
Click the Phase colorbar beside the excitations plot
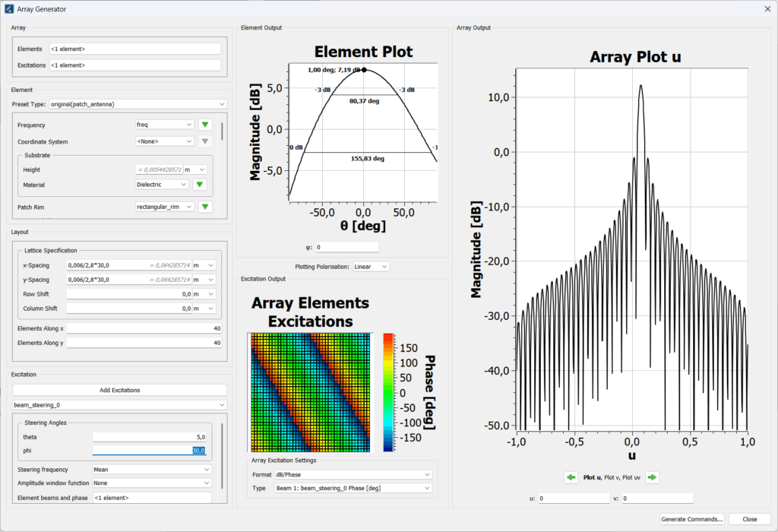390,391
